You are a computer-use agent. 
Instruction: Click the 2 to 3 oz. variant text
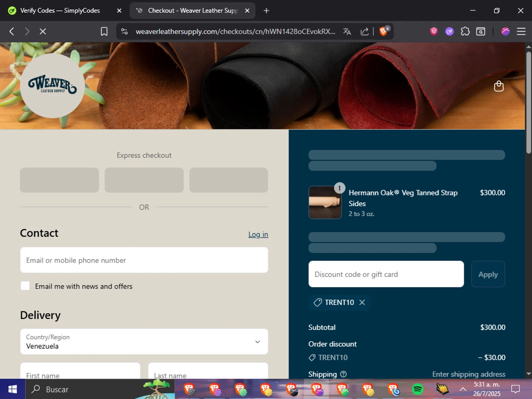[x=361, y=214]
